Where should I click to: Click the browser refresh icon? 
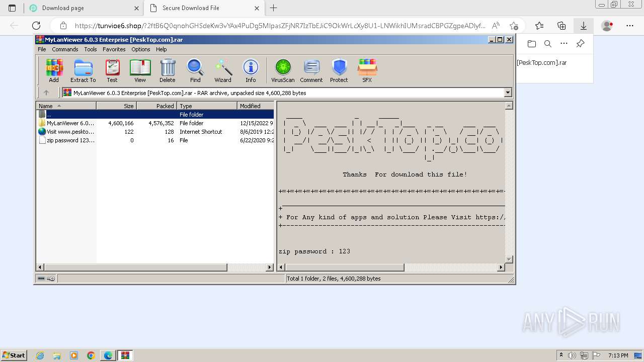click(36, 26)
